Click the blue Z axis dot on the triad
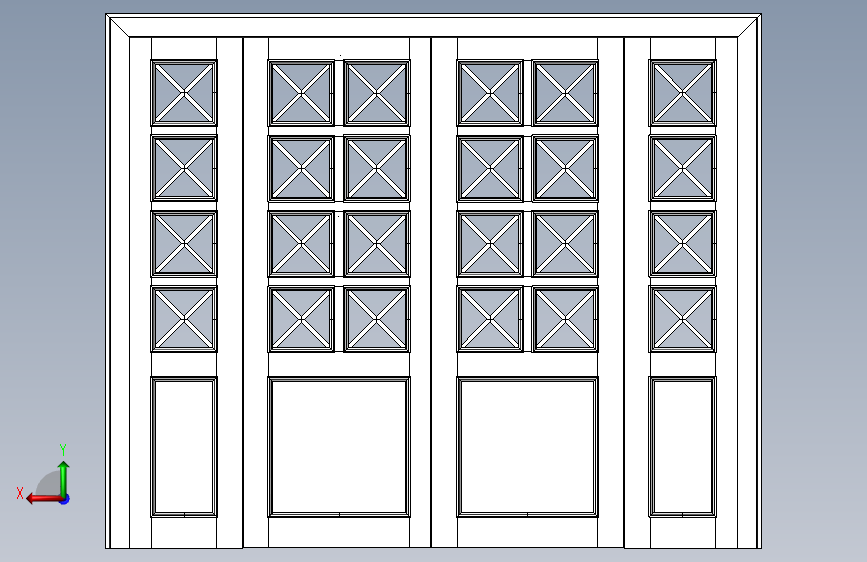This screenshot has height=562, width=867. [65, 499]
